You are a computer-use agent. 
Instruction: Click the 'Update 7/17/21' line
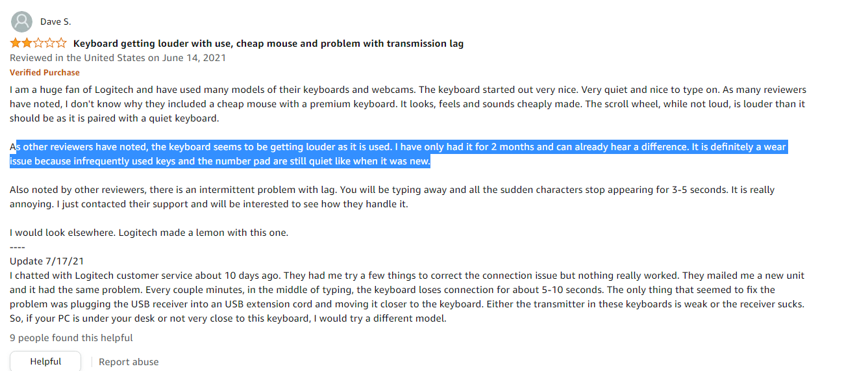(x=47, y=261)
